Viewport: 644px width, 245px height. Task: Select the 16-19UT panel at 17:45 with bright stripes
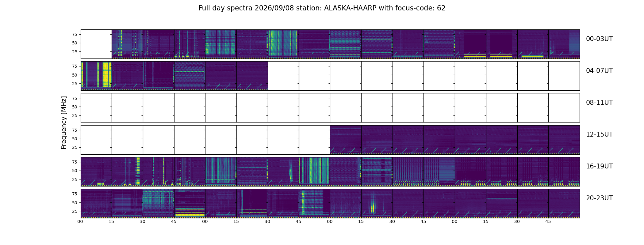[x=314, y=171]
